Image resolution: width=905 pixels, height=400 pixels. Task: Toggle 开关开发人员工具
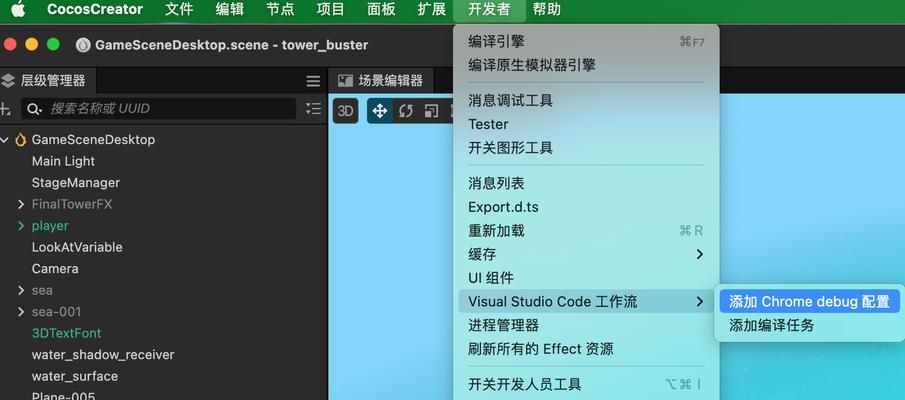point(586,384)
